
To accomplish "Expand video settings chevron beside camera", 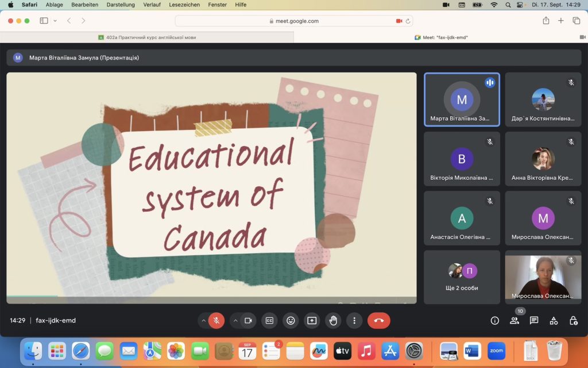I will pyautogui.click(x=235, y=320).
